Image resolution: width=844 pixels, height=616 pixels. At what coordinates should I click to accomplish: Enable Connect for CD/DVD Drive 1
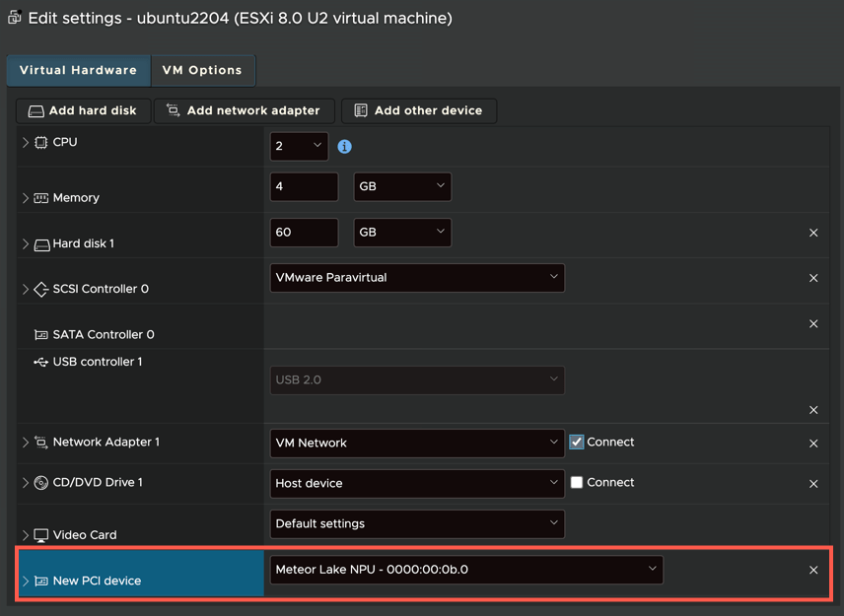577,483
